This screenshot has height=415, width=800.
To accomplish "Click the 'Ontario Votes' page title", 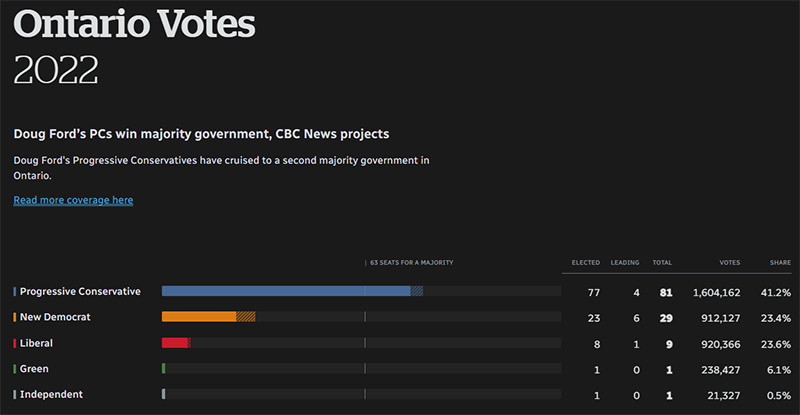I will pos(135,22).
